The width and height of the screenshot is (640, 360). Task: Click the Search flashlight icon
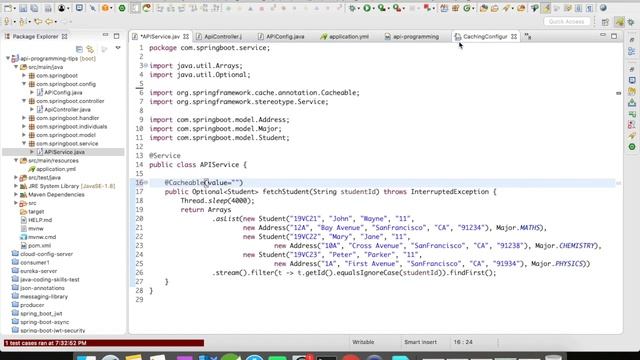tap(507, 8)
